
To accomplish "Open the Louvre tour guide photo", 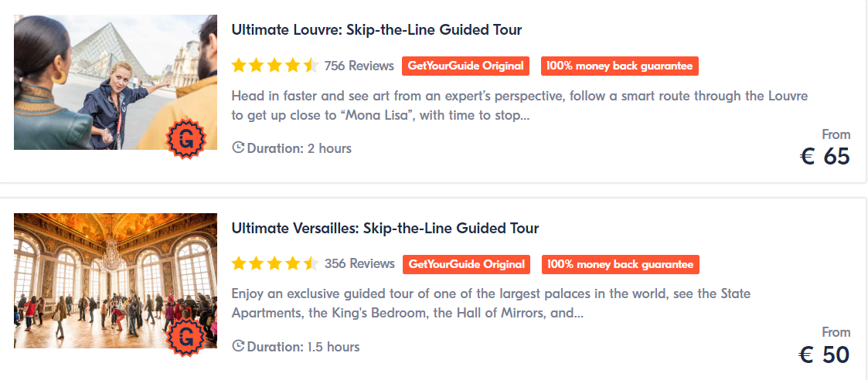I will 116,83.
